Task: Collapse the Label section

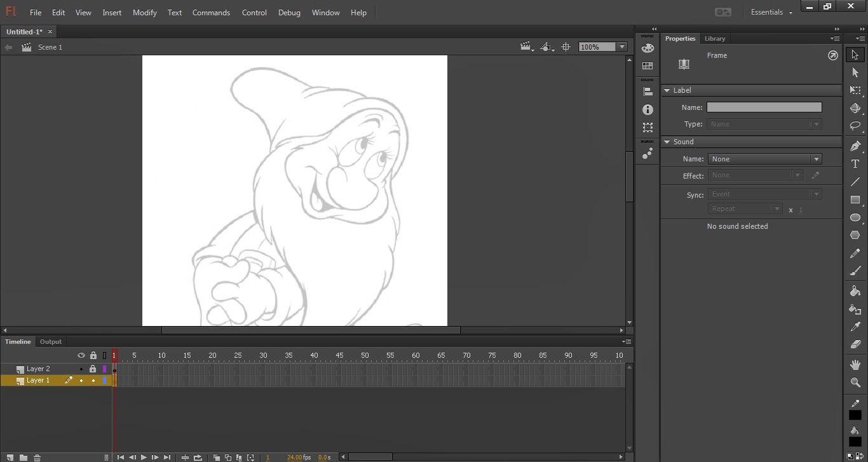Action: pos(667,90)
